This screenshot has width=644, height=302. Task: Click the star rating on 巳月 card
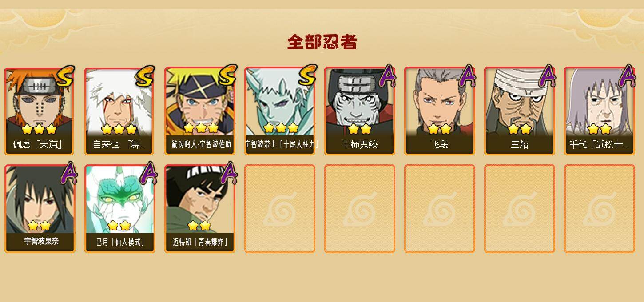point(119,226)
